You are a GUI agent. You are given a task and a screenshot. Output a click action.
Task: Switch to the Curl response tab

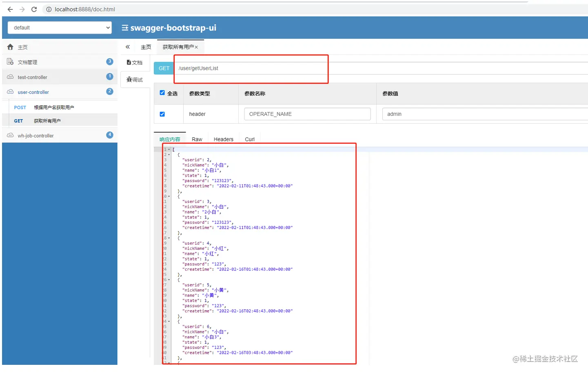[250, 139]
